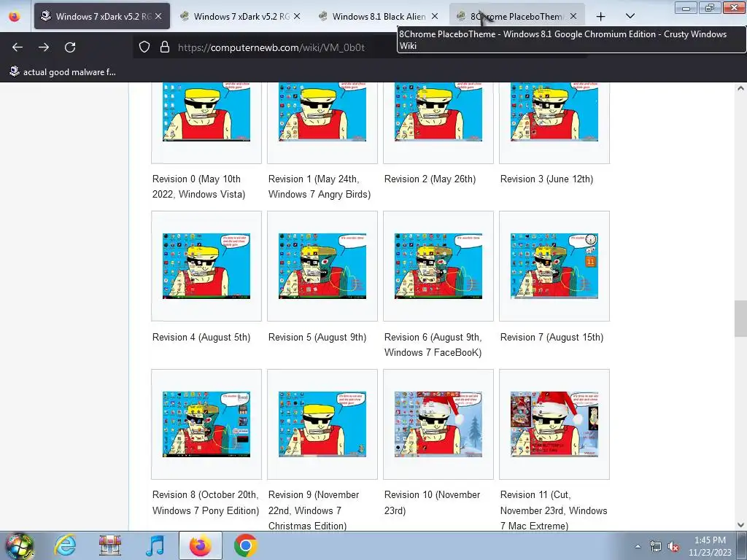The width and height of the screenshot is (747, 560).
Task: Open the Windows Start menu orb
Action: click(19, 545)
